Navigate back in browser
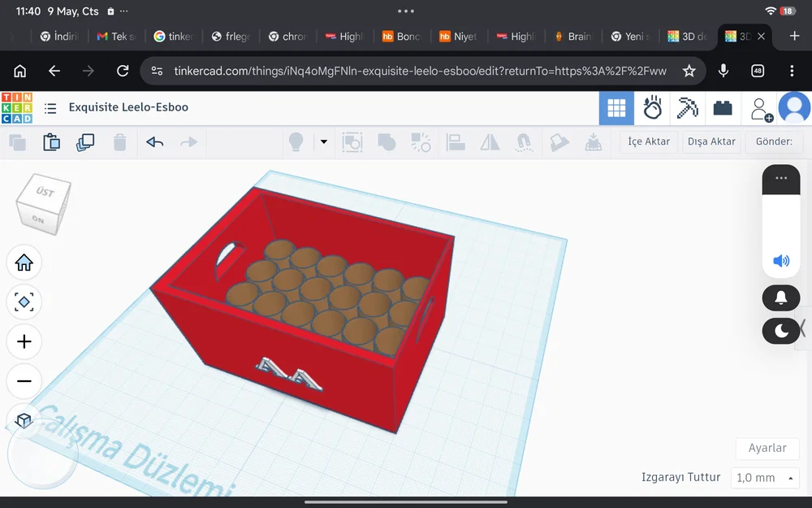The height and width of the screenshot is (508, 812). point(54,71)
